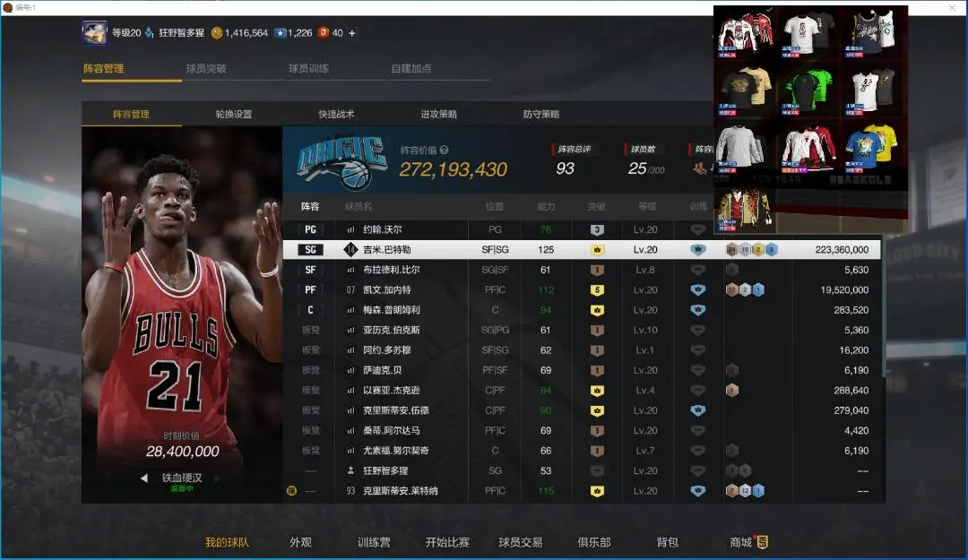Click the user avatar icon at top left

coord(94,33)
